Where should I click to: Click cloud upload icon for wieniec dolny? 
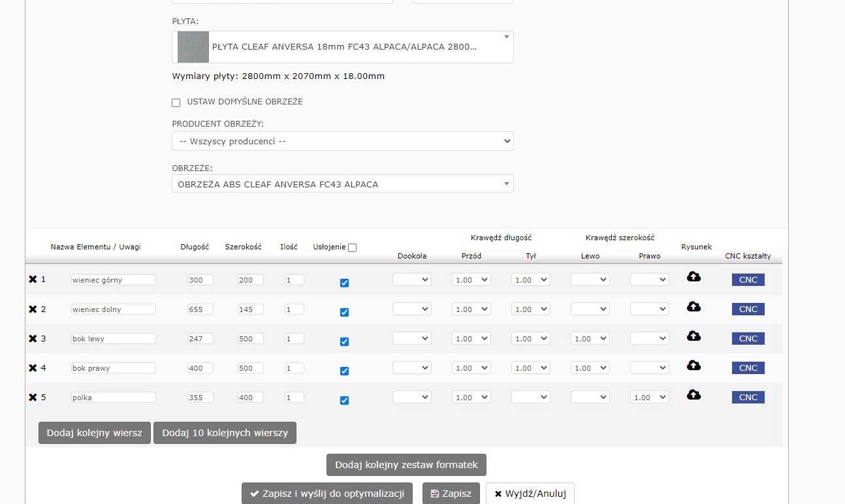(x=694, y=306)
